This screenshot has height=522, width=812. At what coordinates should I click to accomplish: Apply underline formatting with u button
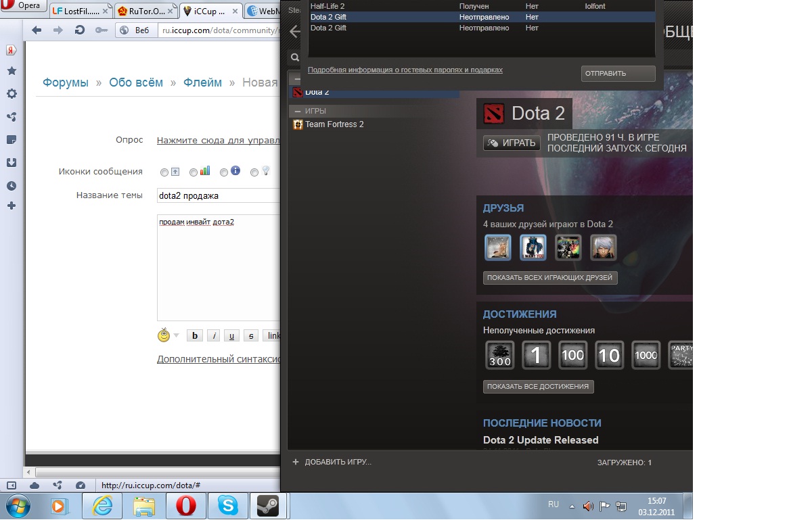[232, 335]
